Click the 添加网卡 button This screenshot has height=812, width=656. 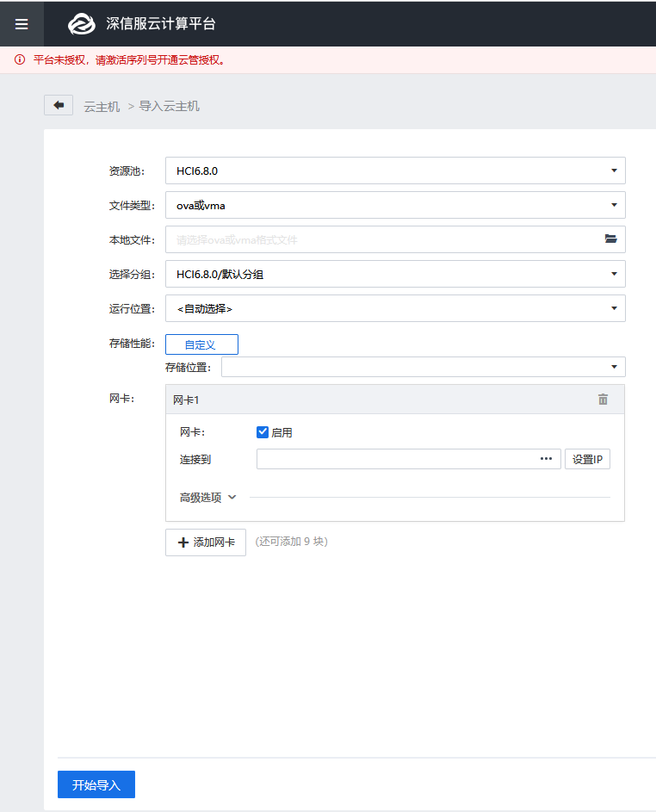tap(206, 542)
